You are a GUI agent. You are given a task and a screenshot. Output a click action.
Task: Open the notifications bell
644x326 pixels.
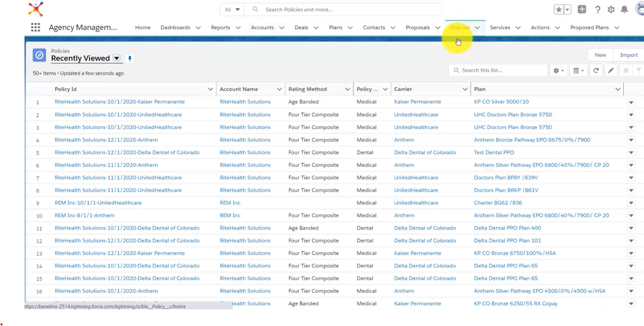624,9
